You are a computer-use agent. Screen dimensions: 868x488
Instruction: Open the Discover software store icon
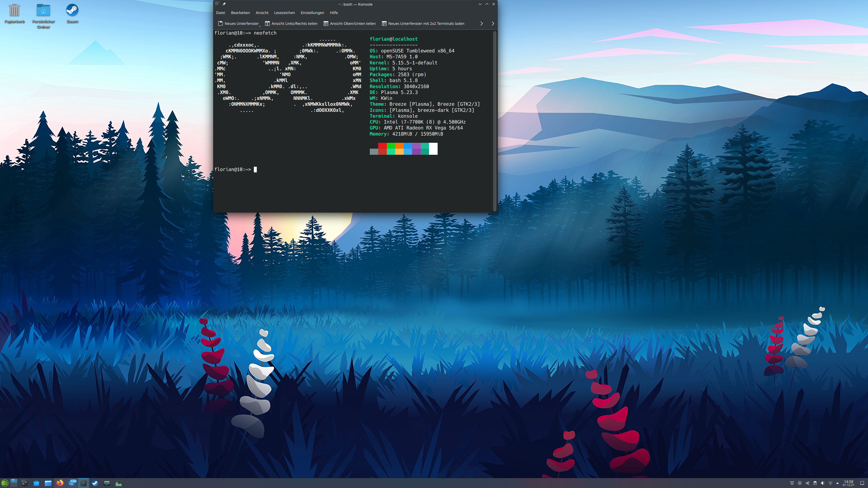[x=36, y=483]
